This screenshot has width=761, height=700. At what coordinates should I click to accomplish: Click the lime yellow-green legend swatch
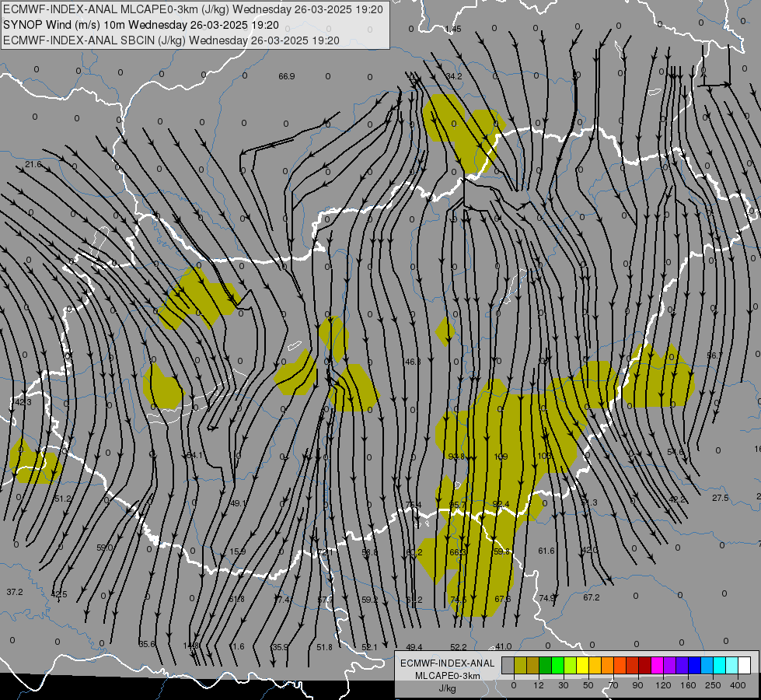point(571,666)
